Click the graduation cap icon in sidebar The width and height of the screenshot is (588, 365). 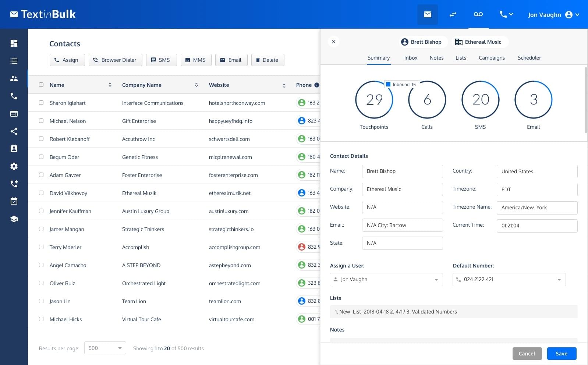[14, 219]
